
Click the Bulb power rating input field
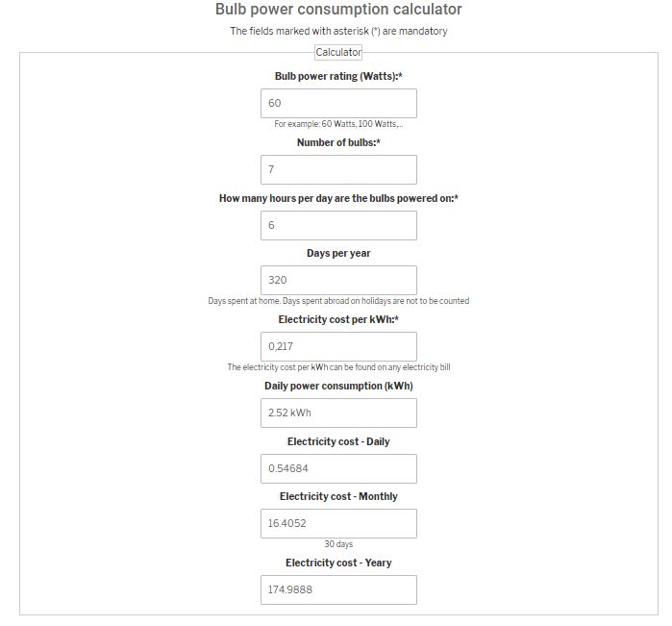pos(338,103)
